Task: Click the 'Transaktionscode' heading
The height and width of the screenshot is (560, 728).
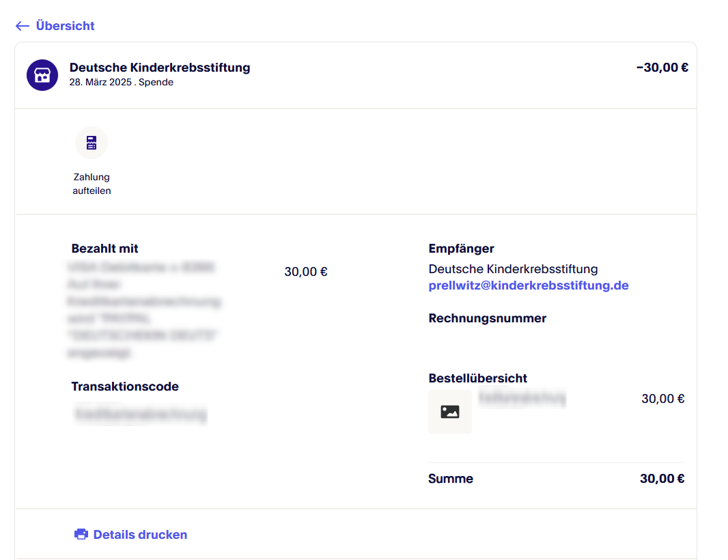Action: 125,387
